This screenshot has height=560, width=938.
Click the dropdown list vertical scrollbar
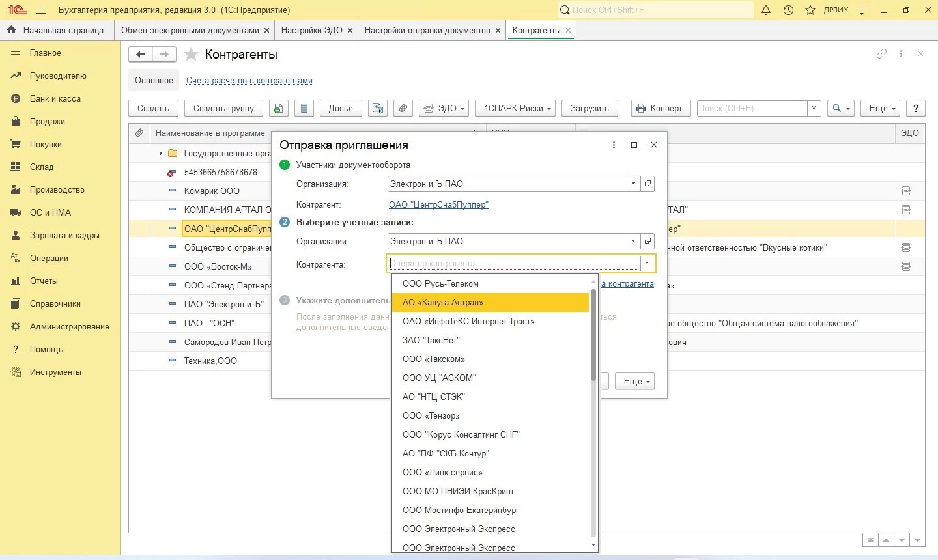[x=593, y=335]
